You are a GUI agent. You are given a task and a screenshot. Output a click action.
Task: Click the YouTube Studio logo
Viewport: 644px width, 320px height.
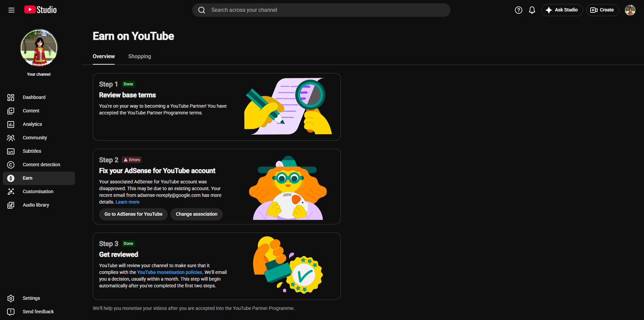coord(40,10)
